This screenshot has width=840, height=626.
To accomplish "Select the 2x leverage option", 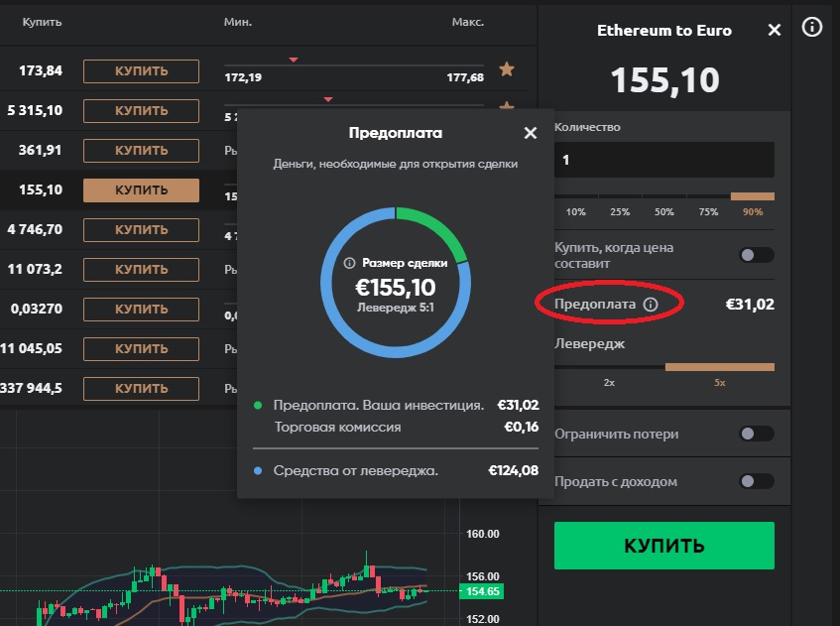I will tap(610, 381).
